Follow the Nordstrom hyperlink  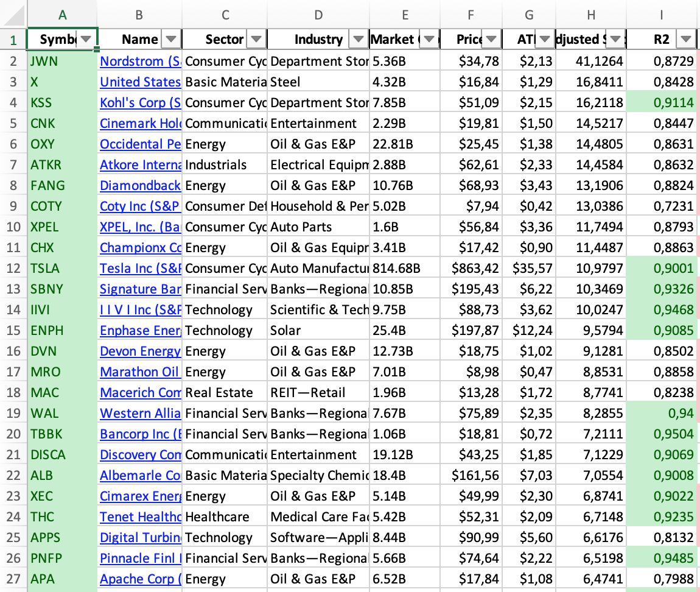pyautogui.click(x=140, y=60)
